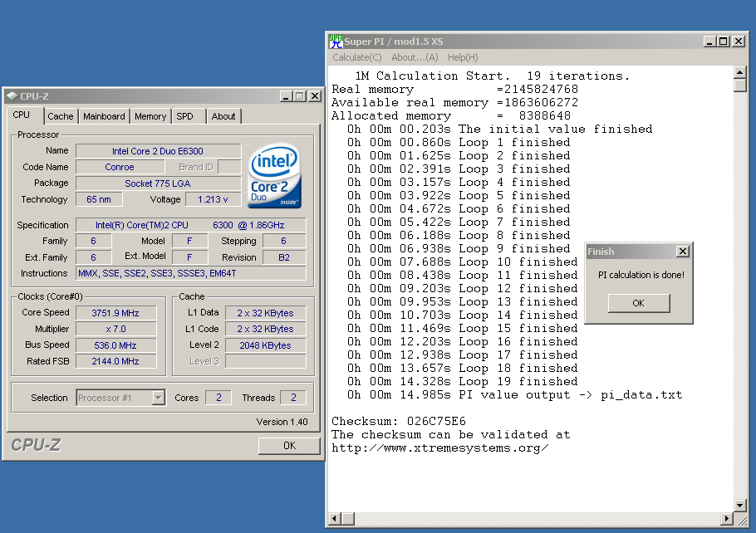Click the Name field Intel Core 2 Duo E6300
Image resolution: width=756 pixels, height=533 pixels.
pyautogui.click(x=158, y=151)
